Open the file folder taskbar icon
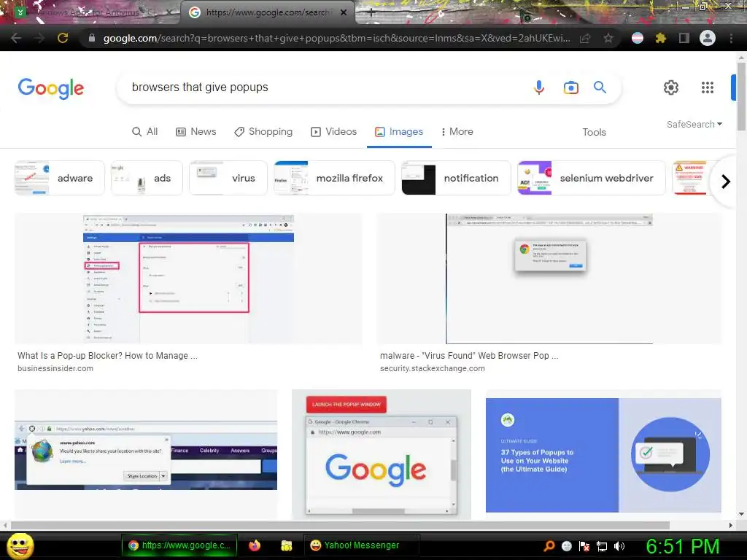Screen dimensions: 747x560 [286, 545]
